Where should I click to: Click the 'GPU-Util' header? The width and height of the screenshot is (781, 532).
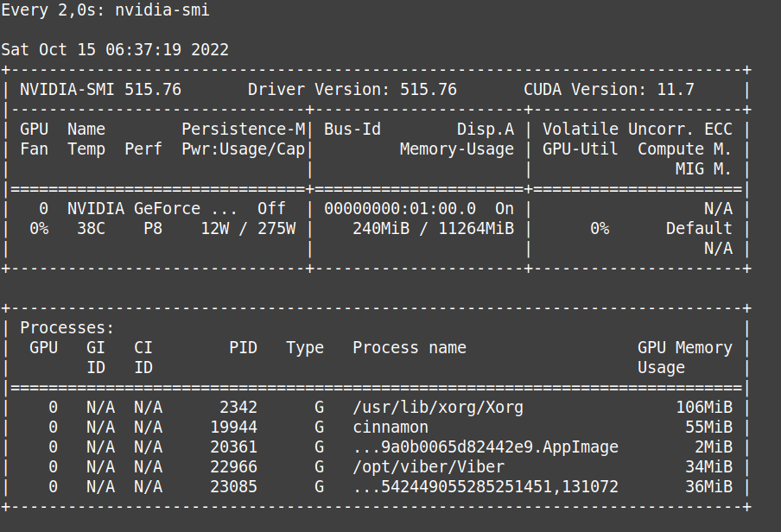pos(581,149)
